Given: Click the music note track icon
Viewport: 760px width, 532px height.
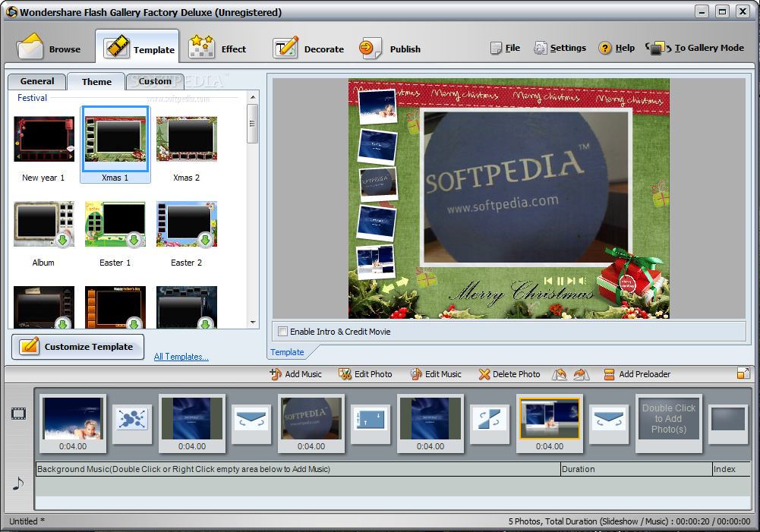Looking at the screenshot, I should point(18,483).
